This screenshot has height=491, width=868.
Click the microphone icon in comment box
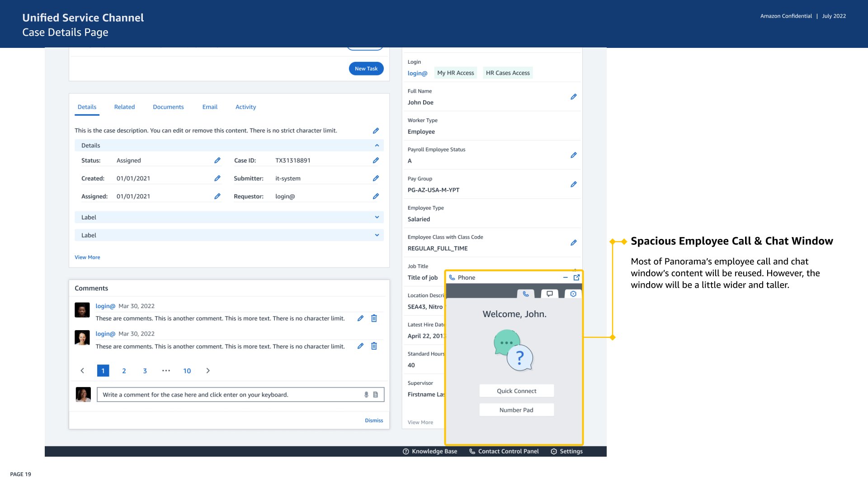tap(366, 395)
